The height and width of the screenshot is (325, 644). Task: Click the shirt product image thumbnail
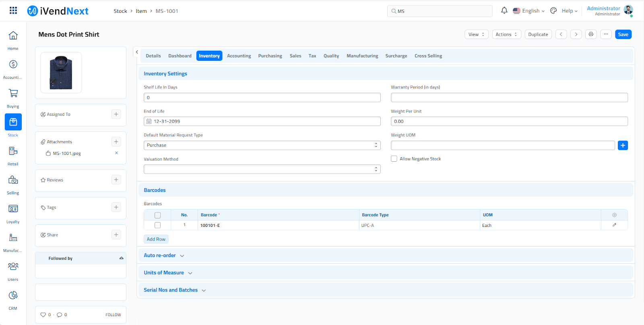(x=61, y=73)
